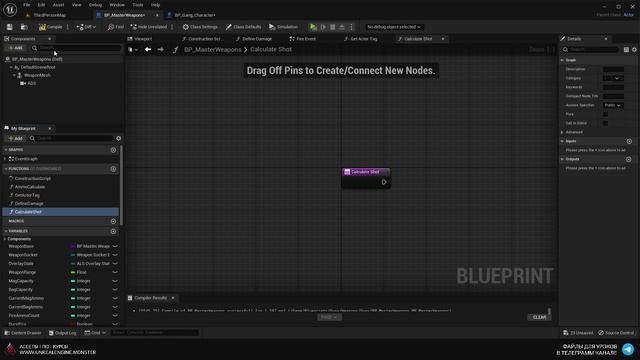Click the Unreal Engine logo icon
This screenshot has width=640, height=360.
pyautogui.click(x=10, y=9)
